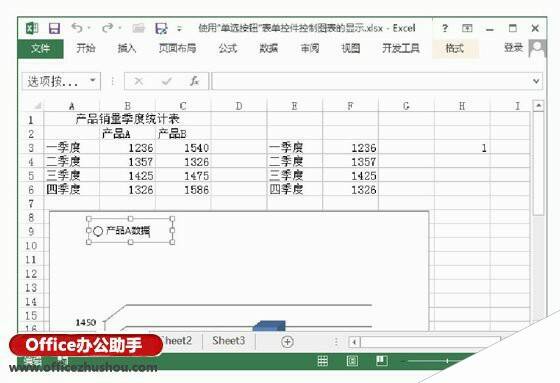Select cell H3 containing 1
This screenshot has height=383, width=560.
tap(462, 148)
